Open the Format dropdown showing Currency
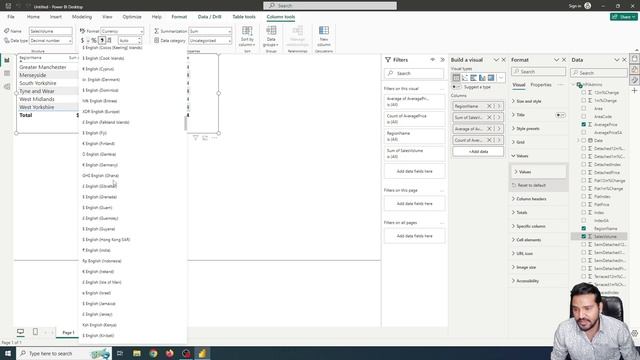The width and height of the screenshot is (640, 360). (x=122, y=31)
